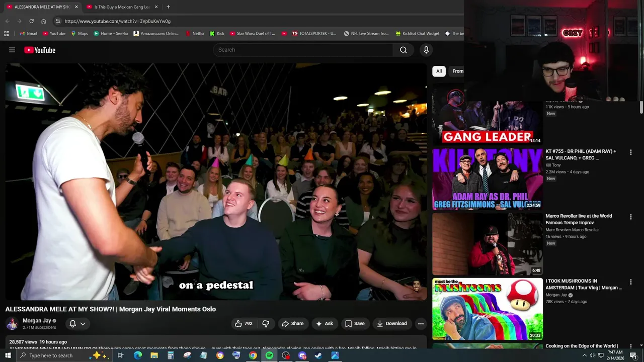
Task: Download the video
Action: point(392,323)
